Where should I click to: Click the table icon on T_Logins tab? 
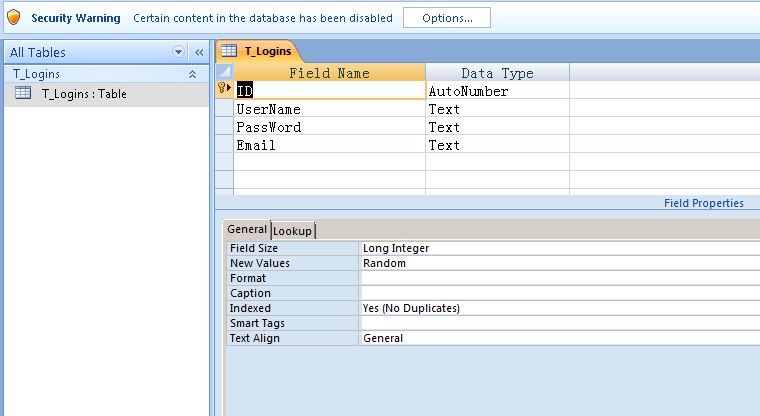[229, 50]
